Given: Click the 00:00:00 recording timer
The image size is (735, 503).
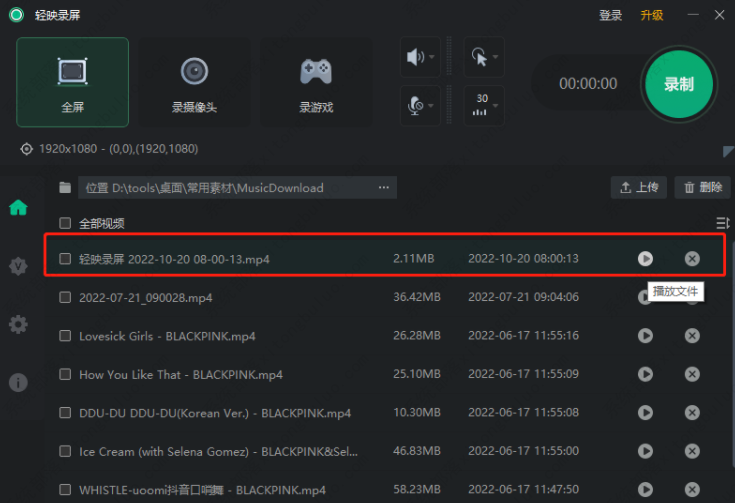Looking at the screenshot, I should (588, 83).
